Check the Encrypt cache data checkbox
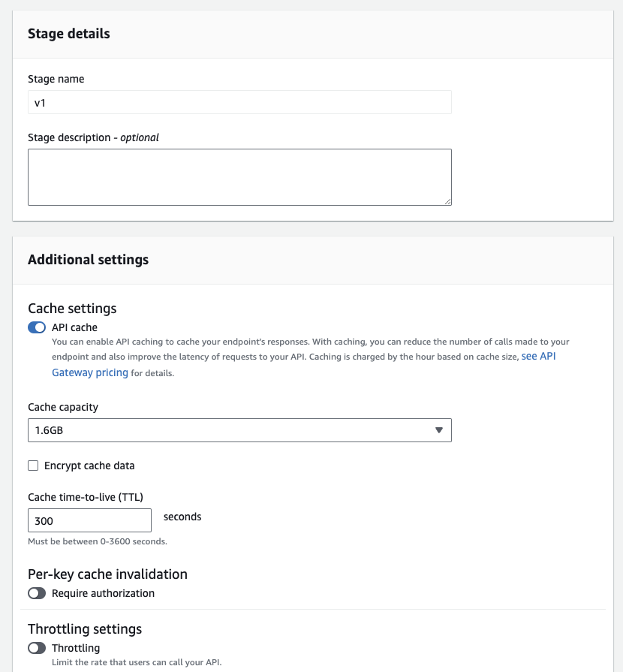623x672 pixels. tap(33, 466)
